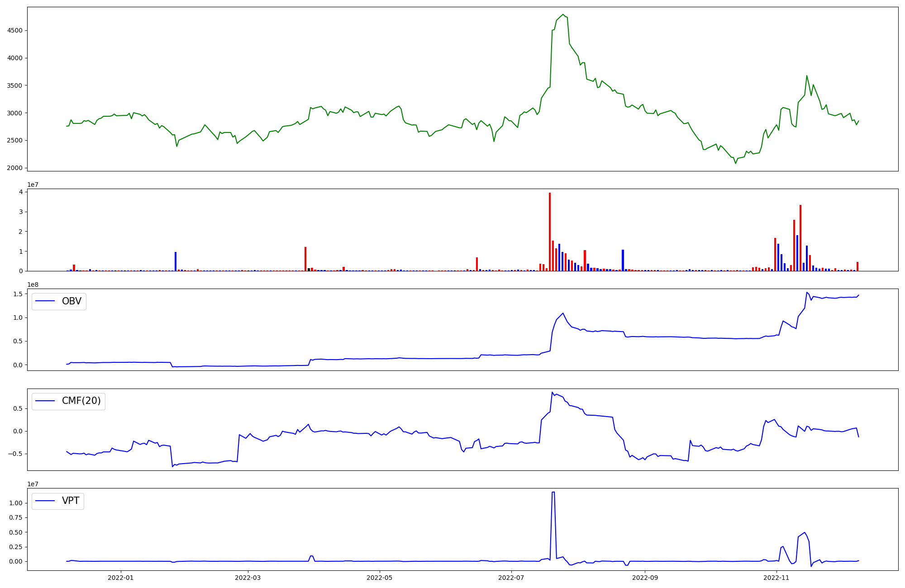Click the 1.5 tick label on OBV axis
Viewport: 905px width, 588px height.
[19, 294]
